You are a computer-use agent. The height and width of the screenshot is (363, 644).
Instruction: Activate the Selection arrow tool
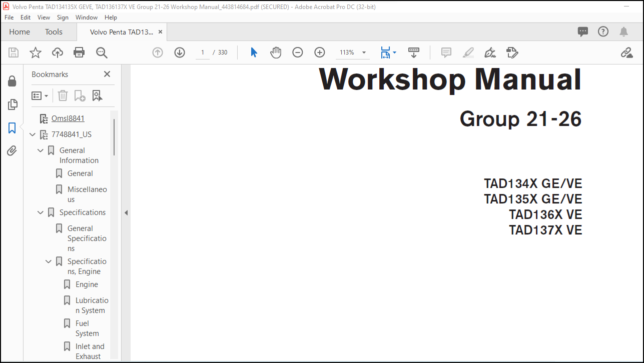point(254,52)
